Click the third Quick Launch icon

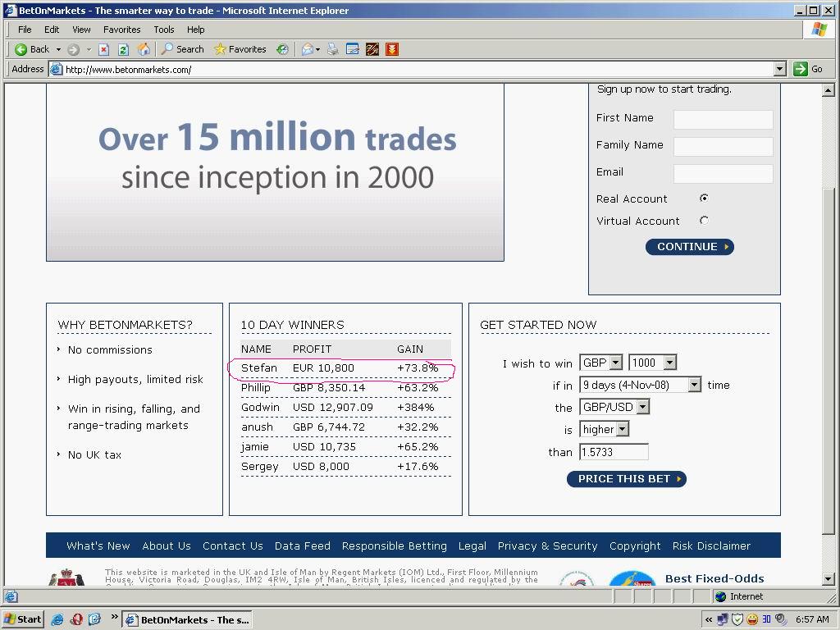[95, 620]
